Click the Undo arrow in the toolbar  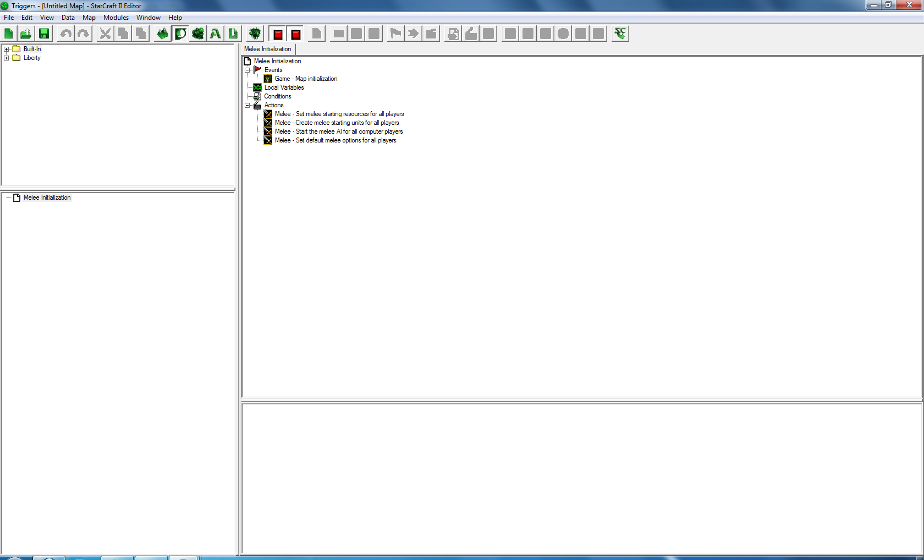(x=66, y=34)
